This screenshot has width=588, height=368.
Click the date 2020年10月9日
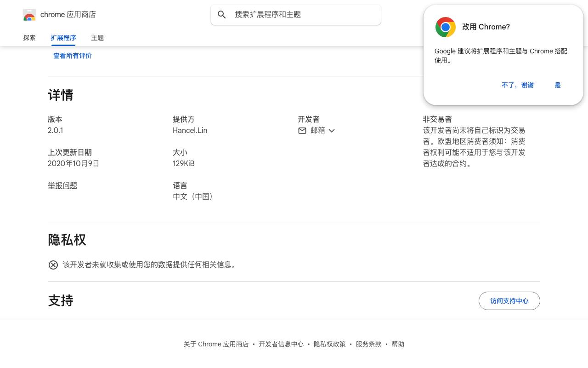73,163
